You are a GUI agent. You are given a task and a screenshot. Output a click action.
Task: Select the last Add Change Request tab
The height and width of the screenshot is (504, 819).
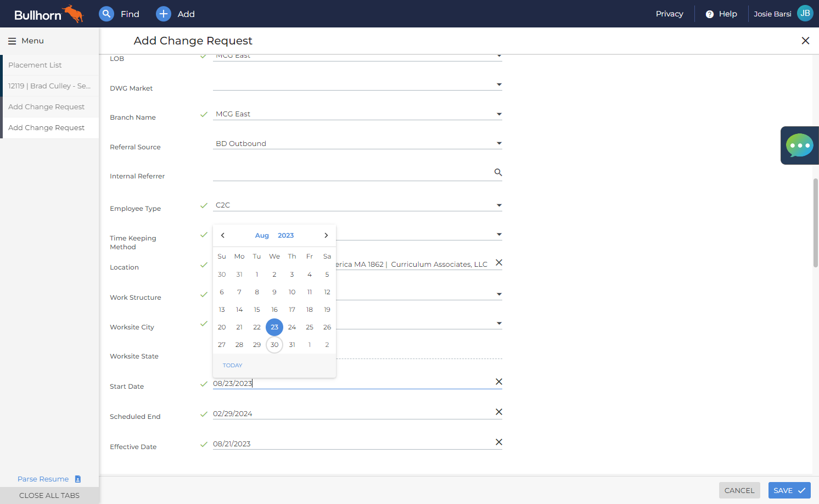51,128
